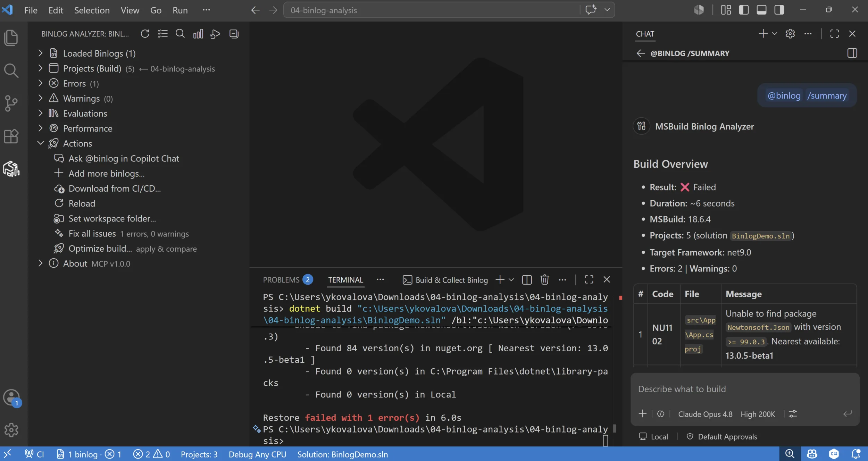Open the File menu
This screenshot has width=868, height=461.
pyautogui.click(x=31, y=10)
